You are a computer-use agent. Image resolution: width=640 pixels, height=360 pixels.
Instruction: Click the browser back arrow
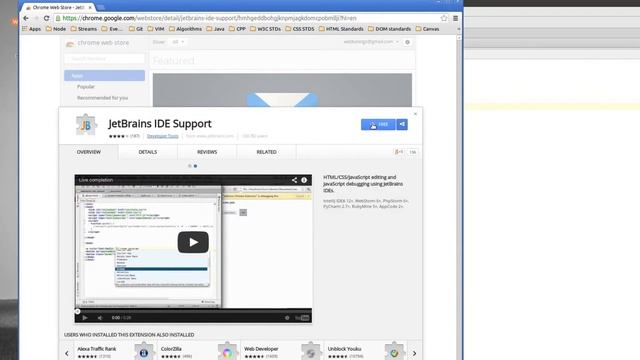26,18
